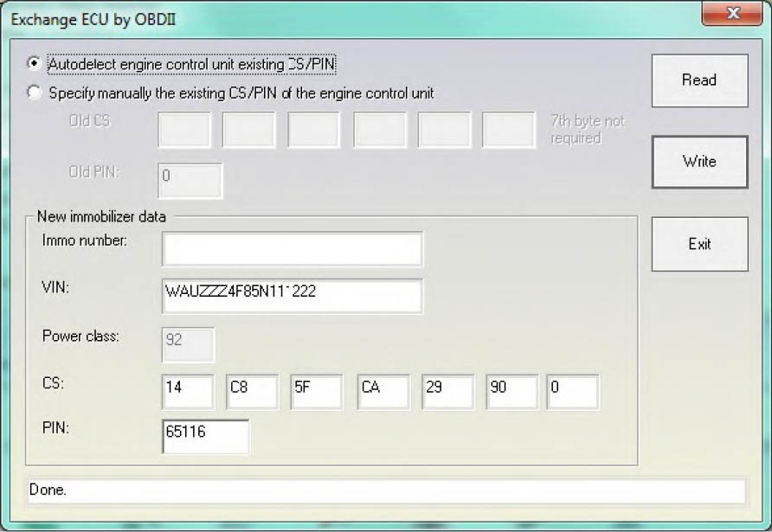Click the Power class field showing 92
Image resolution: width=772 pixels, height=532 pixels.
tap(188, 344)
